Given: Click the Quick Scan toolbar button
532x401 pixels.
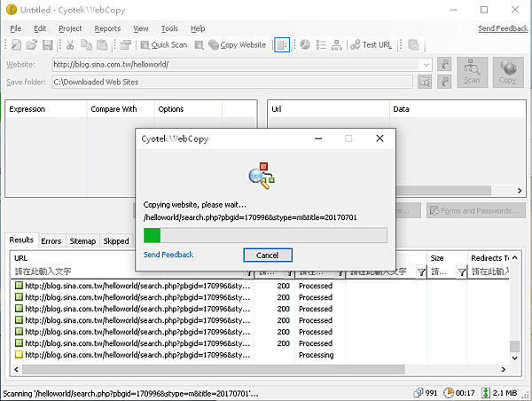Looking at the screenshot, I should click(x=161, y=44).
